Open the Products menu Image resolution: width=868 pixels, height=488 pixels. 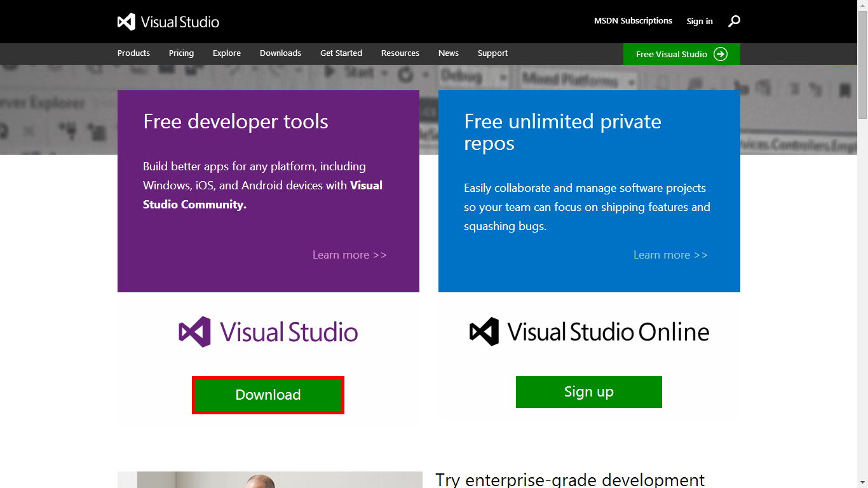(x=133, y=53)
